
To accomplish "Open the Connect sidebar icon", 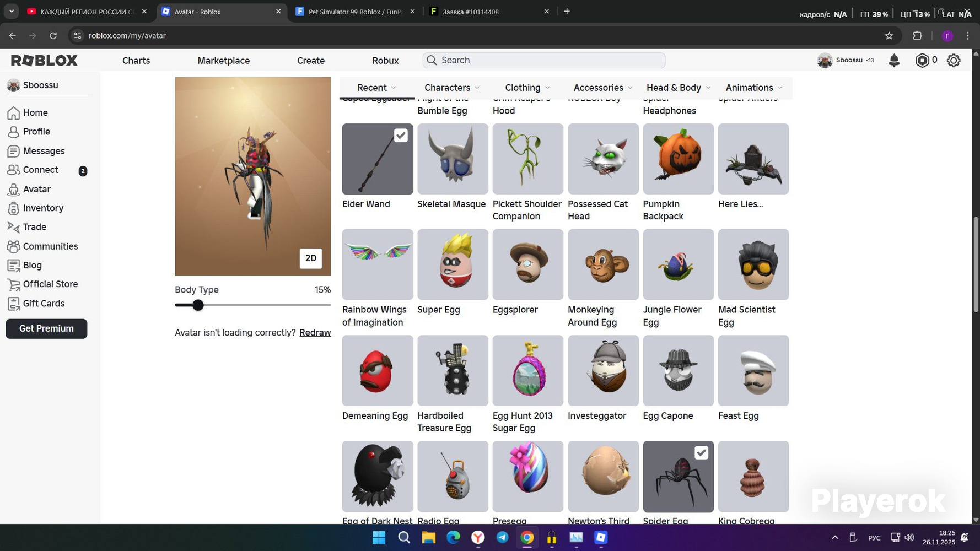I will pos(14,170).
